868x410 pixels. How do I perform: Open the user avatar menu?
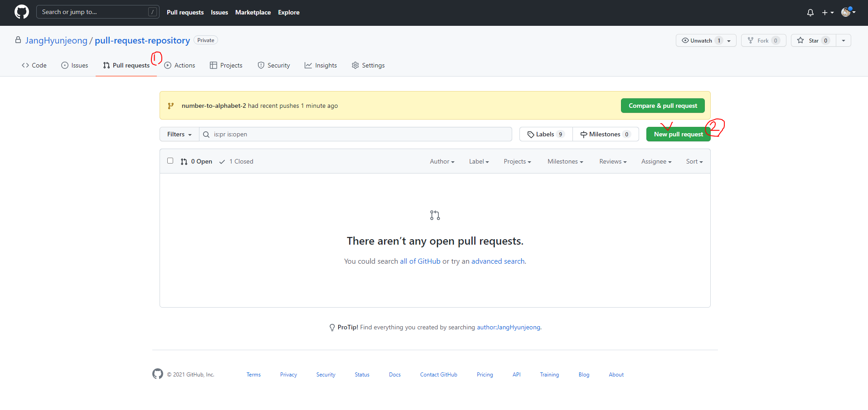848,12
